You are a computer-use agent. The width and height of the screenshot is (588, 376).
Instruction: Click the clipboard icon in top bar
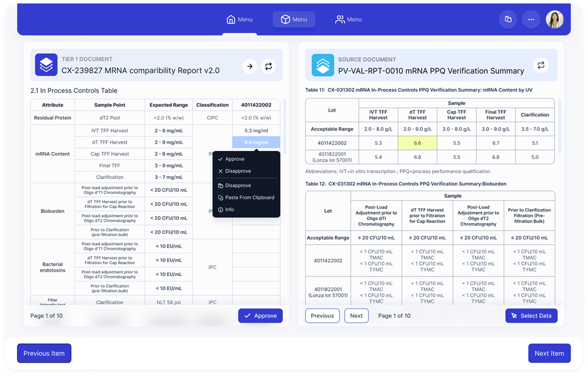[x=508, y=20]
